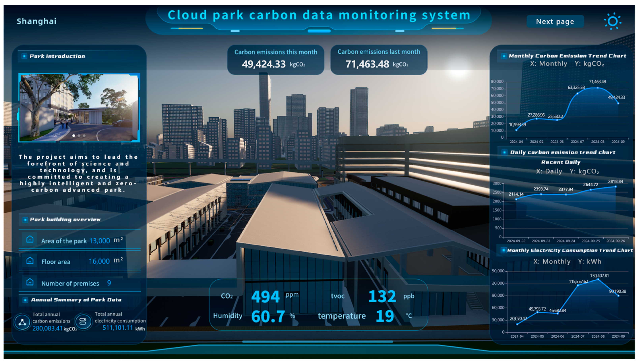Open the Park building overview section header
The image size is (639, 364).
65,219
